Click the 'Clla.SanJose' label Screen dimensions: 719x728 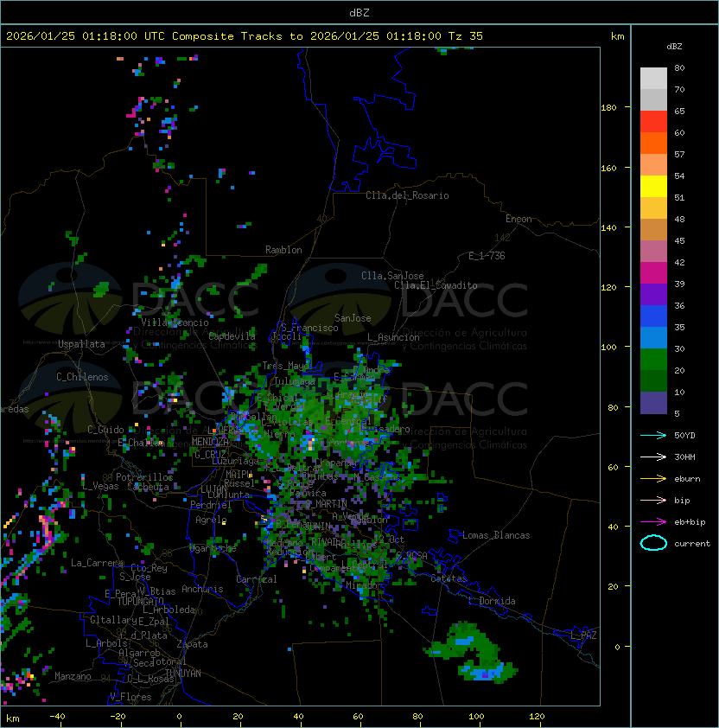(x=392, y=276)
